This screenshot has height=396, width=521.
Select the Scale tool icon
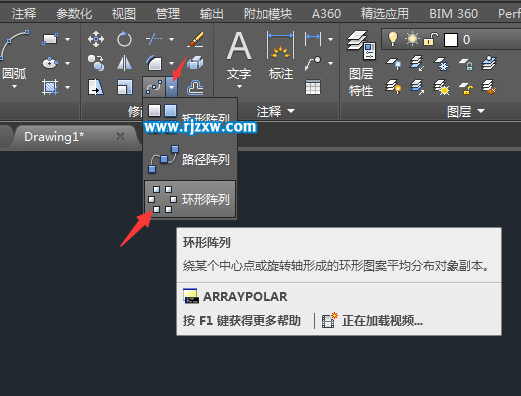125,87
